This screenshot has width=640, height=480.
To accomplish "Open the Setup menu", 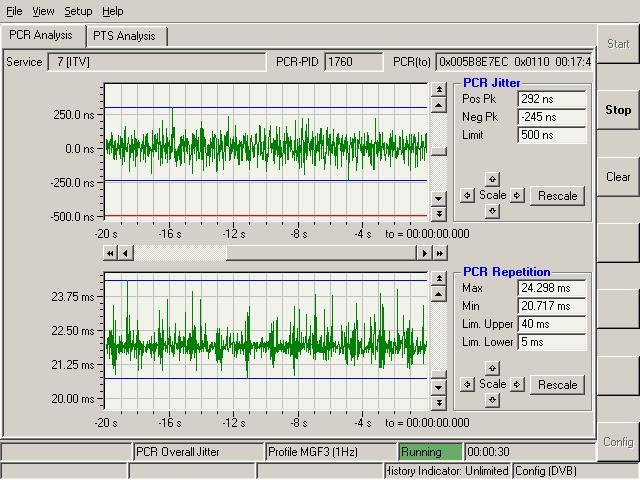I will click(x=78, y=11).
